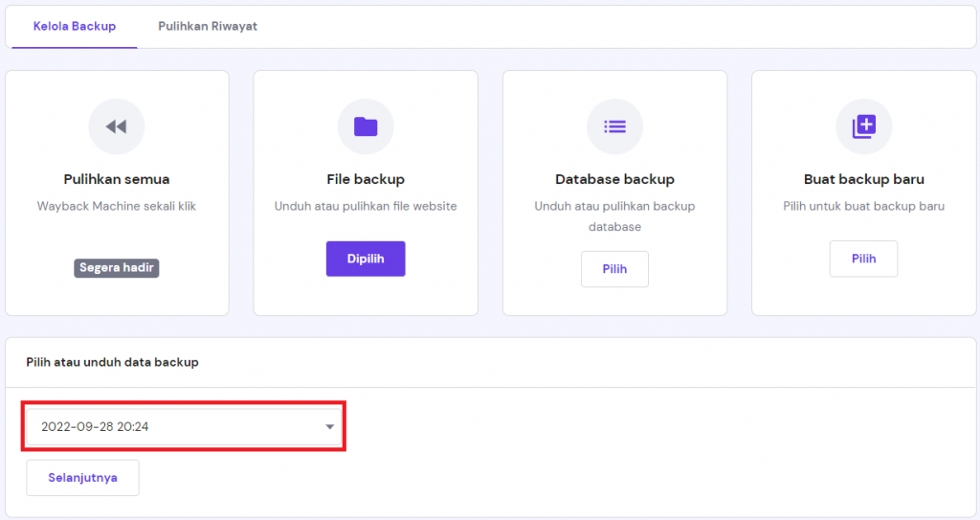Click Pilih under Buat backup baru

(x=863, y=259)
